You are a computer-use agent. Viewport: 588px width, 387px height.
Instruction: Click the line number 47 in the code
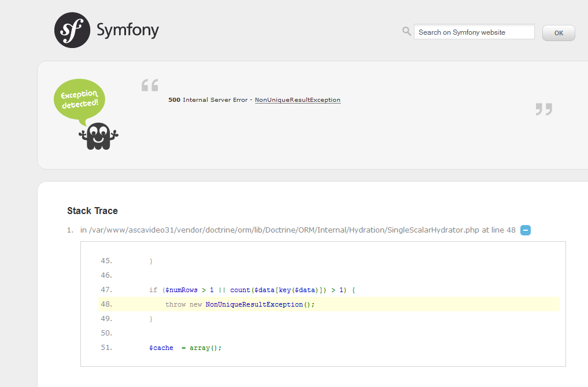(x=106, y=289)
